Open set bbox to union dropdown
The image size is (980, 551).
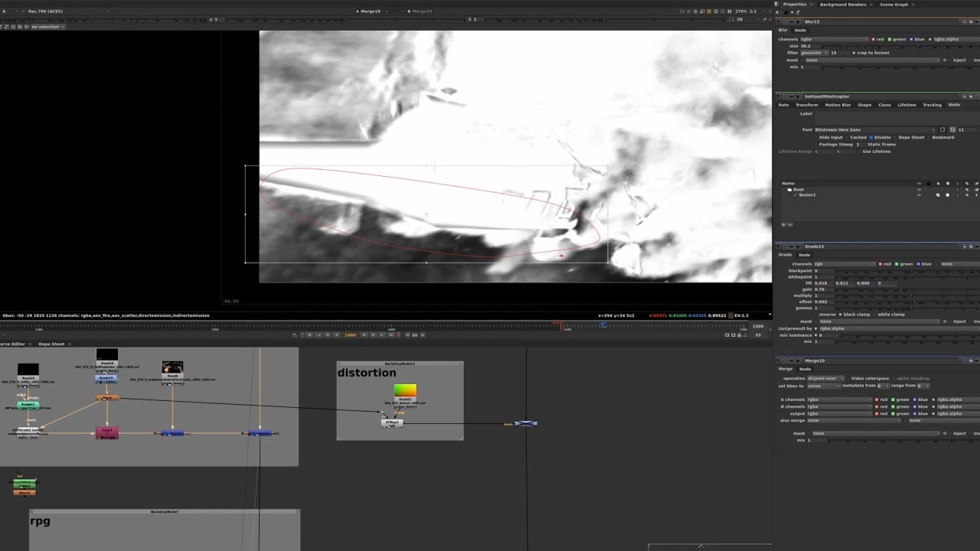pyautogui.click(x=824, y=386)
